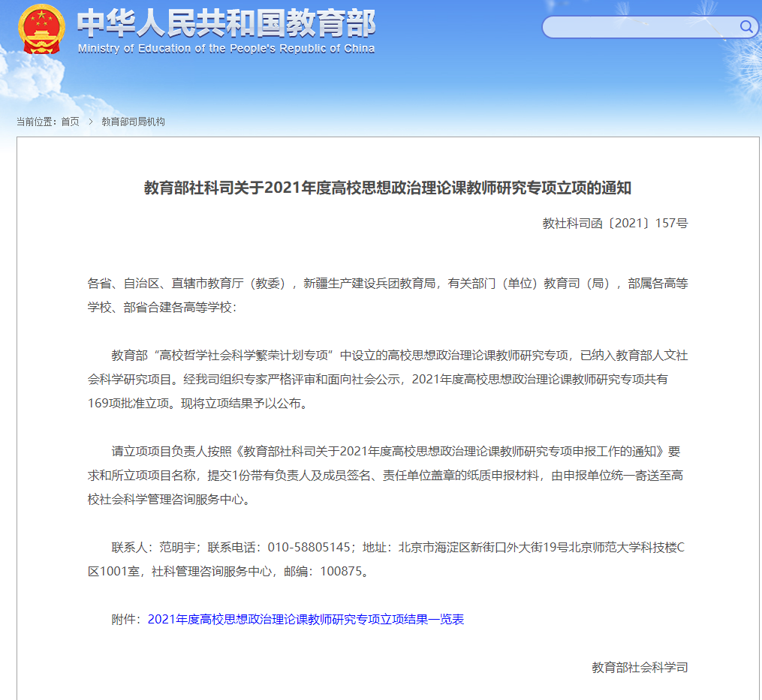Viewport: 762px width, 700px height.
Task: Open the 2021年度立项结果一览表 attachment link
Action: 306,619
